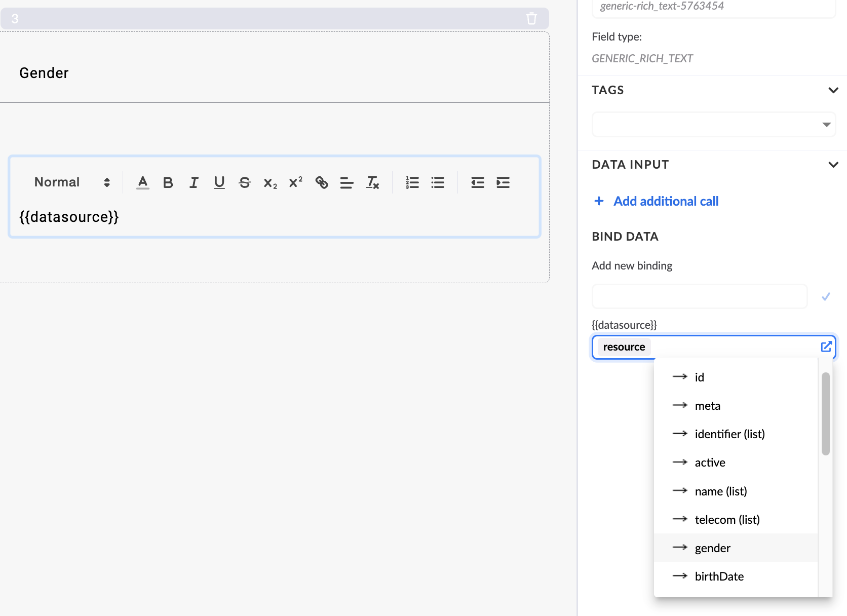Open text alignment options

point(347,182)
